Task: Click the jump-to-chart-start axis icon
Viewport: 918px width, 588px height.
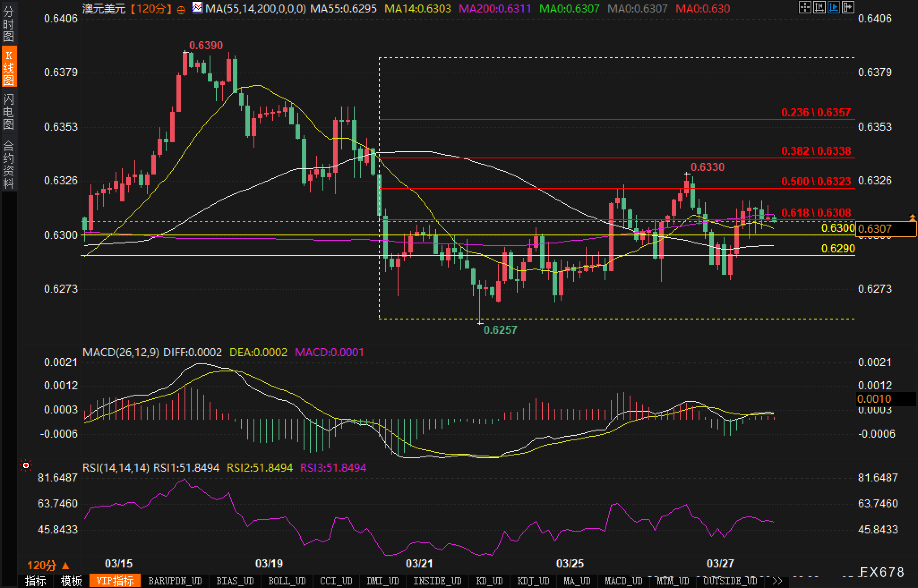Action: [x=819, y=7]
